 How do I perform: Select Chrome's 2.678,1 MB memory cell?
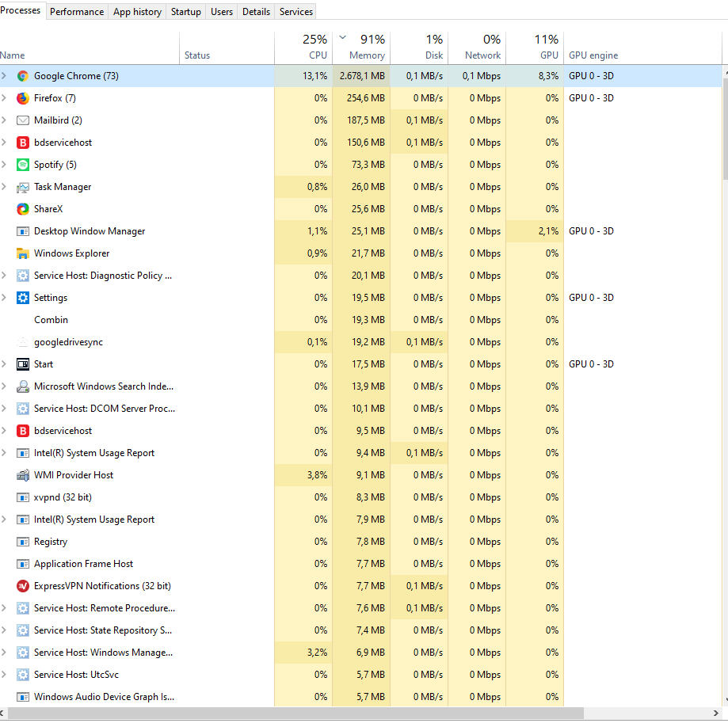point(361,76)
